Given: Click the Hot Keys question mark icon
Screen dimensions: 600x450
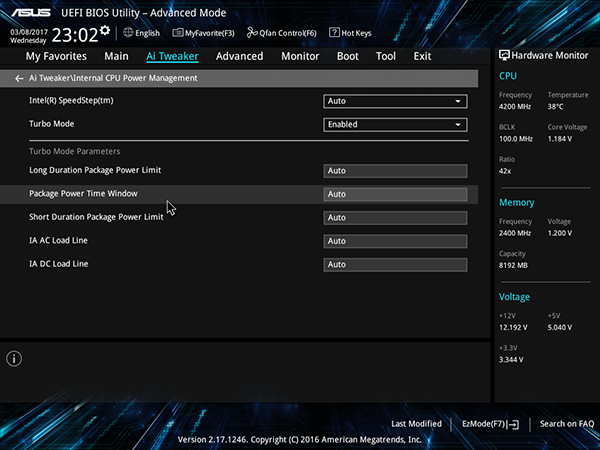Looking at the screenshot, I should click(x=334, y=33).
